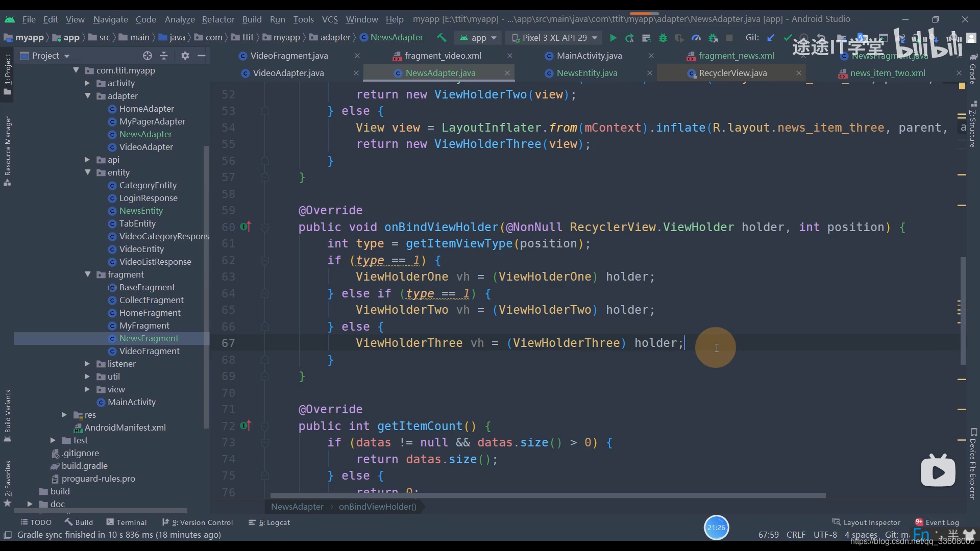This screenshot has width=980, height=551.
Task: Switch to VideoFragment.java tab
Action: point(289,56)
